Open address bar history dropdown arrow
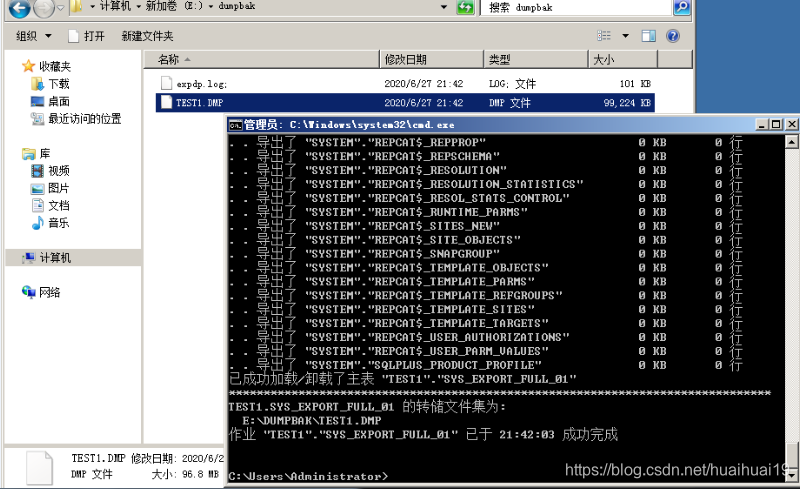 444,7
